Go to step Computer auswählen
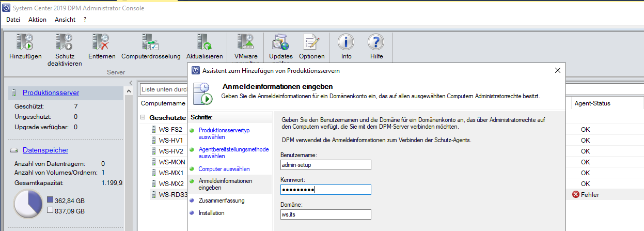 coord(224,169)
